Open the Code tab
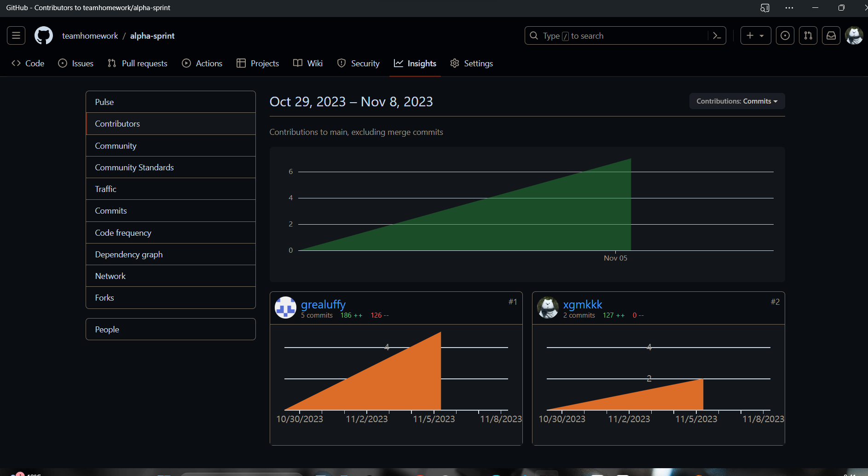The height and width of the screenshot is (476, 868). click(28, 64)
